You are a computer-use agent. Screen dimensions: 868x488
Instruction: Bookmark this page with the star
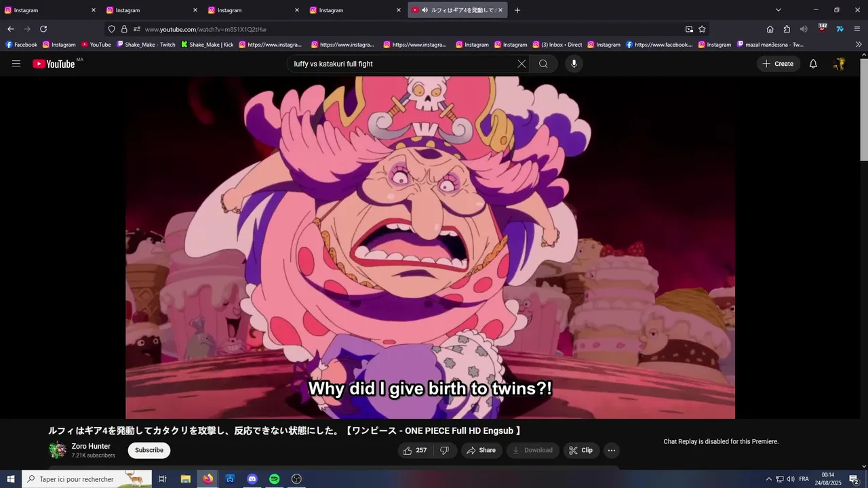point(702,29)
